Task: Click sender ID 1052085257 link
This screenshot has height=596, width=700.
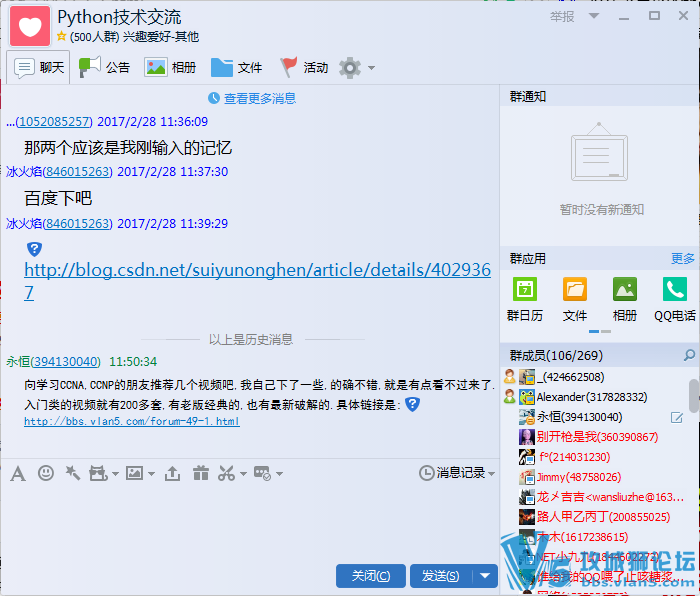Action: click(x=54, y=121)
